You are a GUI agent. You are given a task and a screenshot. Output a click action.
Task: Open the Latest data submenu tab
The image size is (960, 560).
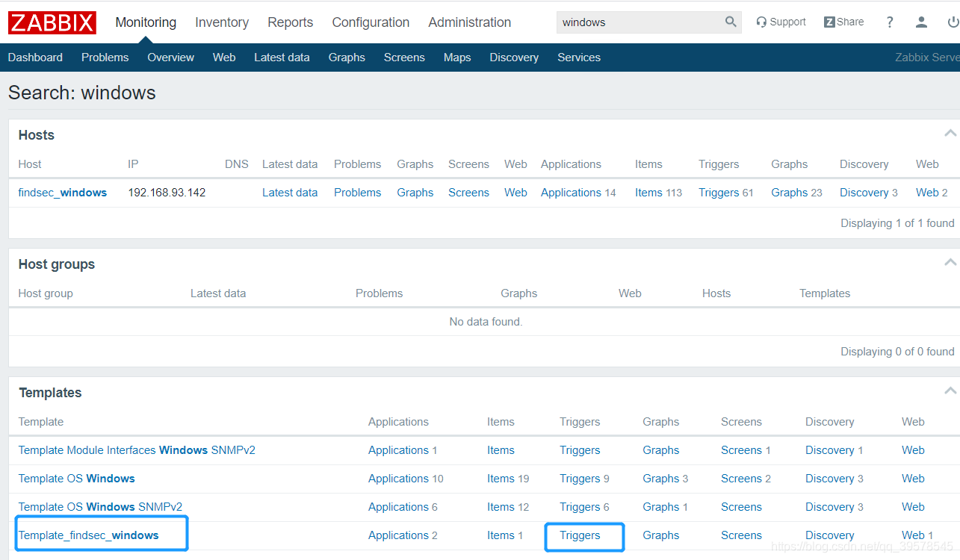(282, 57)
